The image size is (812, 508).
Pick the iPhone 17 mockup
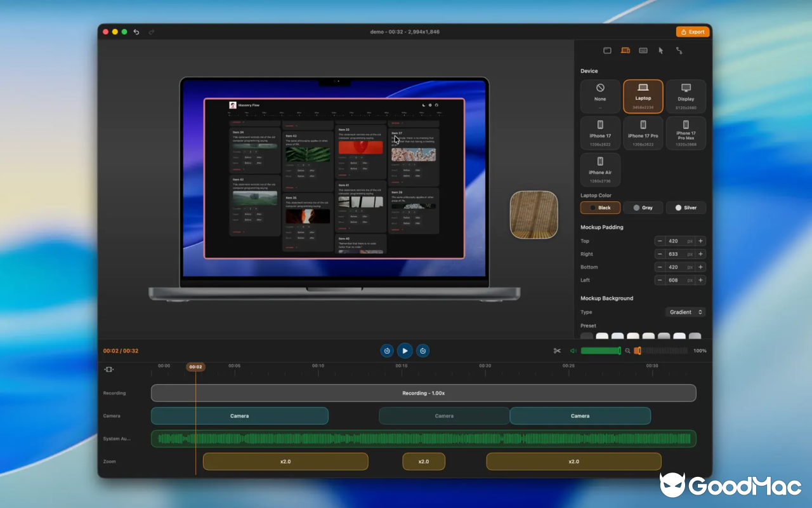coord(600,133)
